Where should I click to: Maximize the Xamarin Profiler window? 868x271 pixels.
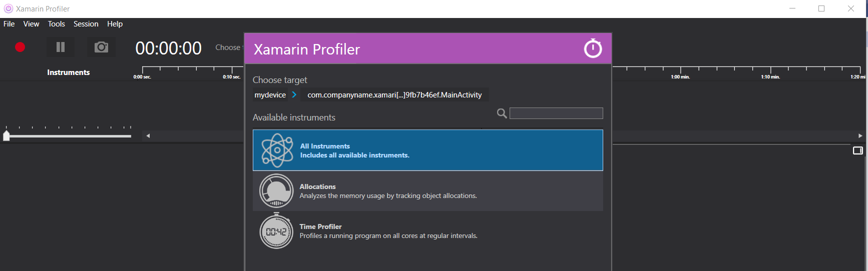[x=821, y=8]
